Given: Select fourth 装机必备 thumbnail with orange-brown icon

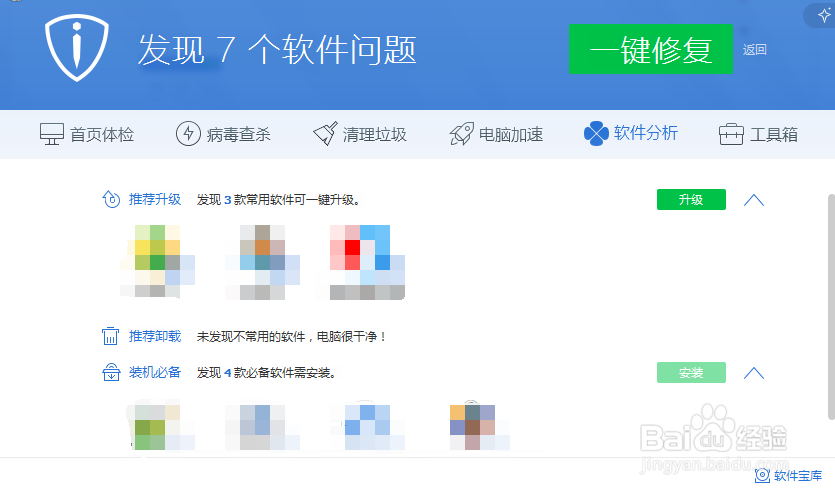Looking at the screenshot, I should (x=480, y=427).
